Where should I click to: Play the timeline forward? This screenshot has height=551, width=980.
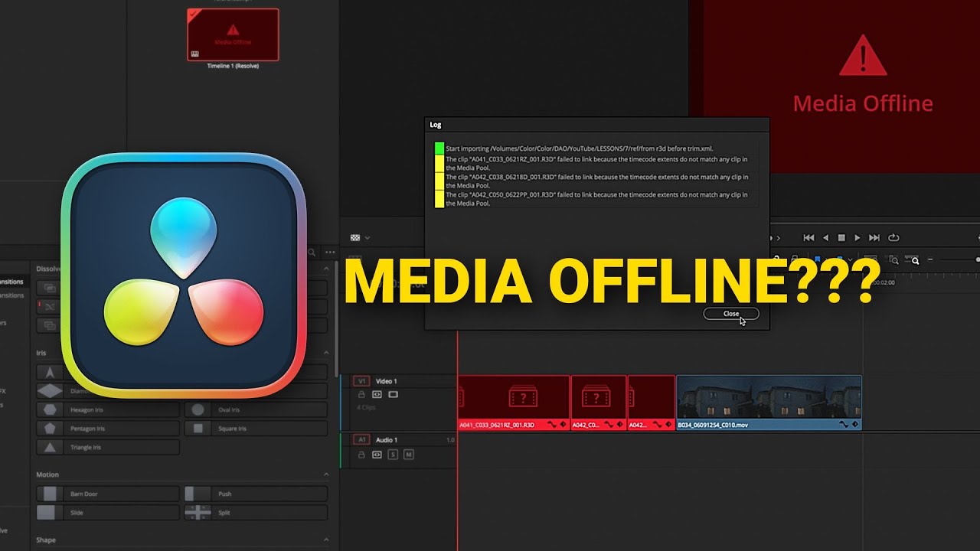coord(857,238)
